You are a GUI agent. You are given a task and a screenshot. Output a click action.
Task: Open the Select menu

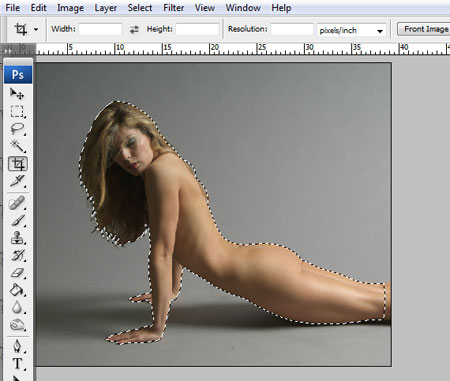(140, 8)
